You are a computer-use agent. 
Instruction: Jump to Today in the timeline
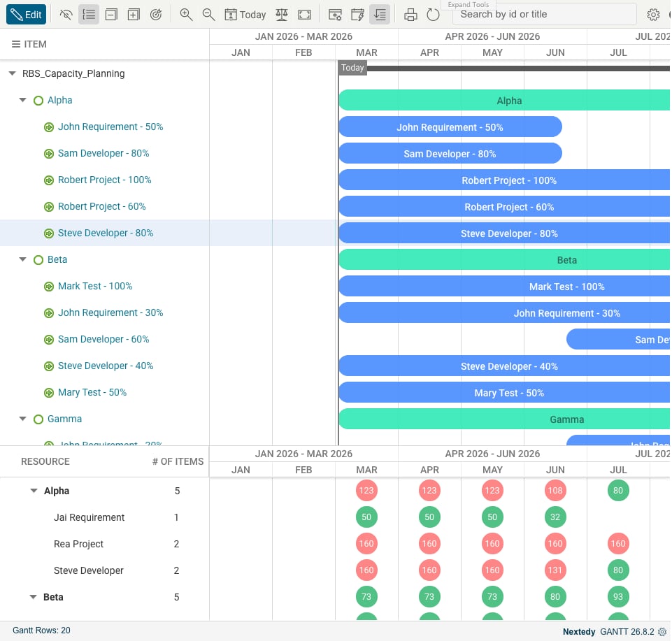245,15
